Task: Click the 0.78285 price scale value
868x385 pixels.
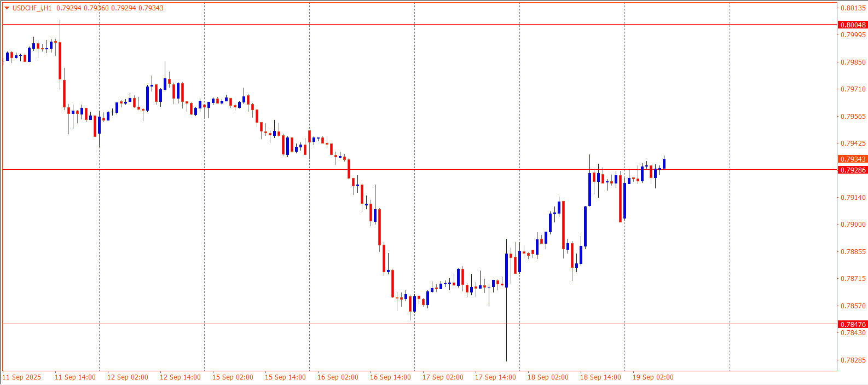Action: (x=853, y=360)
